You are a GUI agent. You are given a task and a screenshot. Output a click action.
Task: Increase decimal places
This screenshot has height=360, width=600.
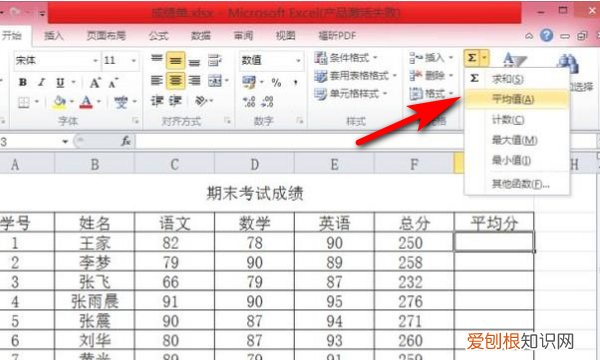pos(249,102)
